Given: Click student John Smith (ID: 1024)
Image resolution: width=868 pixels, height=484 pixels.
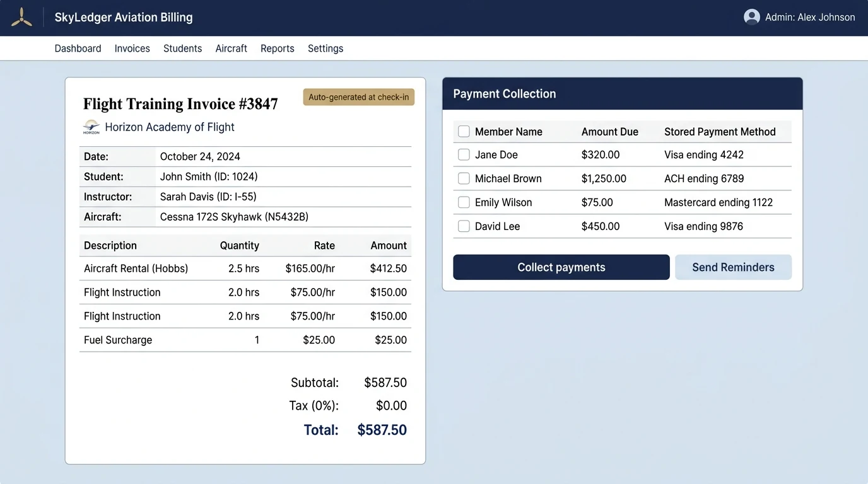Looking at the screenshot, I should click(209, 176).
